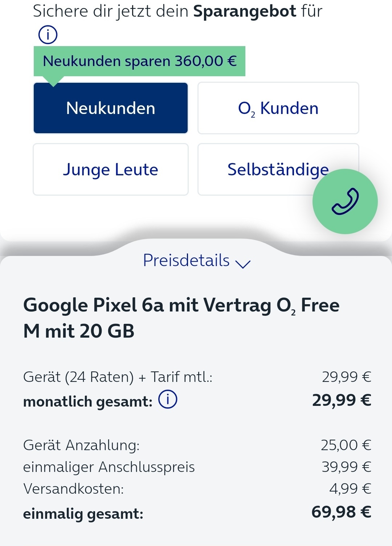Click the 69,98 € one-time total
The image size is (392, 546).
[342, 512]
